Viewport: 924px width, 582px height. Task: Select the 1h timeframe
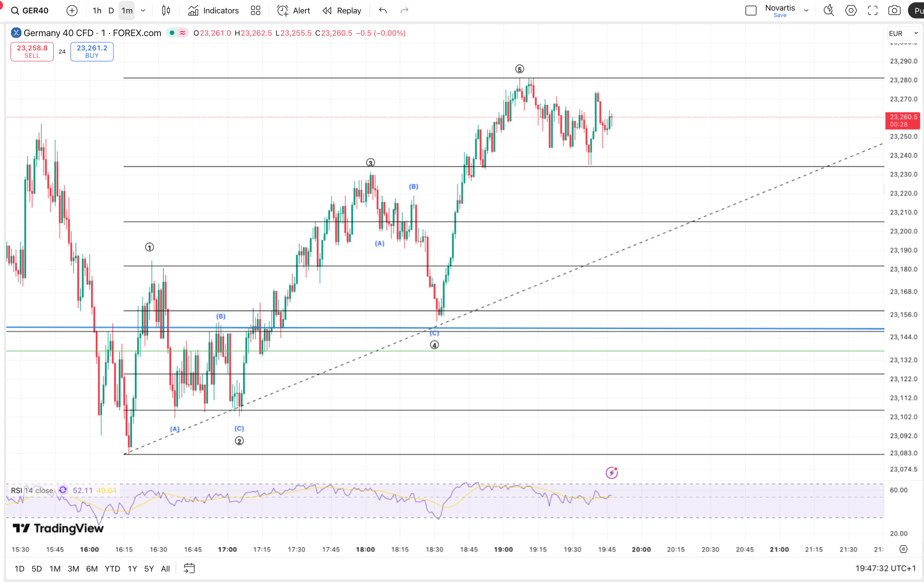(97, 10)
